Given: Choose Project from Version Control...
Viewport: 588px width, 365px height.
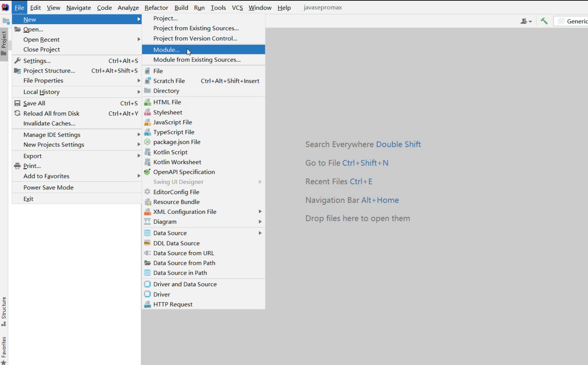Looking at the screenshot, I should (203, 38).
